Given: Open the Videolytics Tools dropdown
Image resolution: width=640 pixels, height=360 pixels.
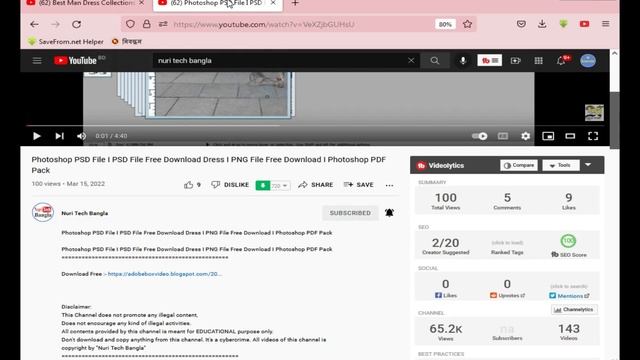Looking at the screenshot, I should click(x=561, y=165).
